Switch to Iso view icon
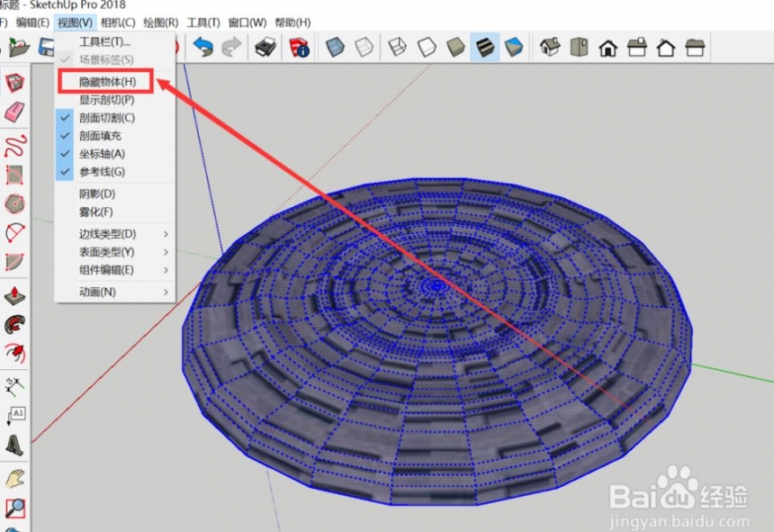The width and height of the screenshot is (774, 532). pyautogui.click(x=550, y=48)
